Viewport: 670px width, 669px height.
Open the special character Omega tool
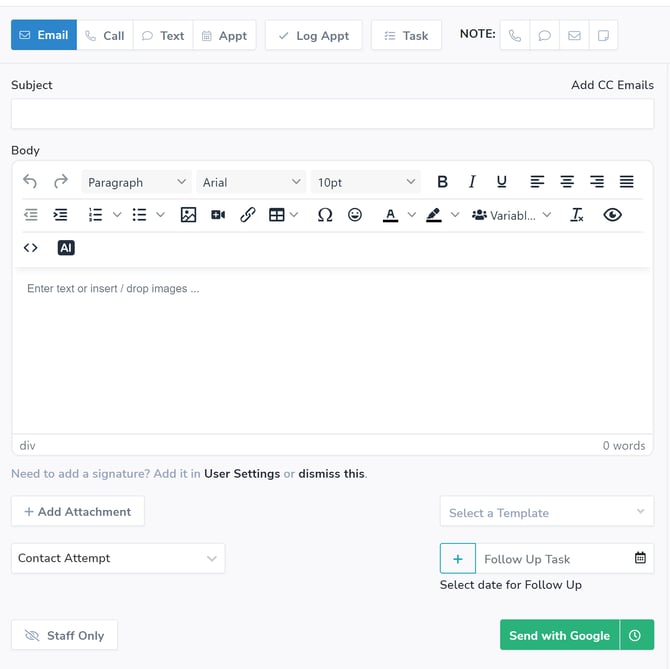click(x=325, y=215)
